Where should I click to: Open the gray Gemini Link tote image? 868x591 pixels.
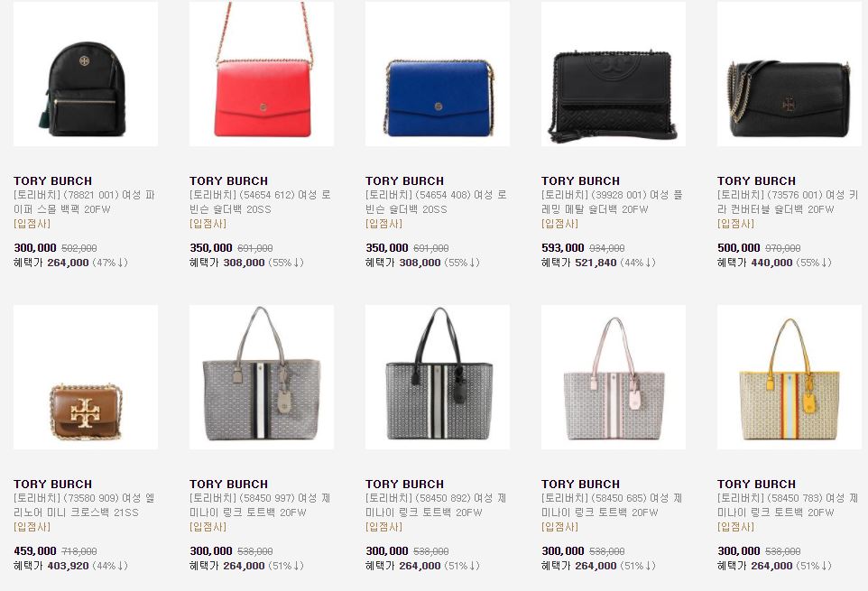262,377
